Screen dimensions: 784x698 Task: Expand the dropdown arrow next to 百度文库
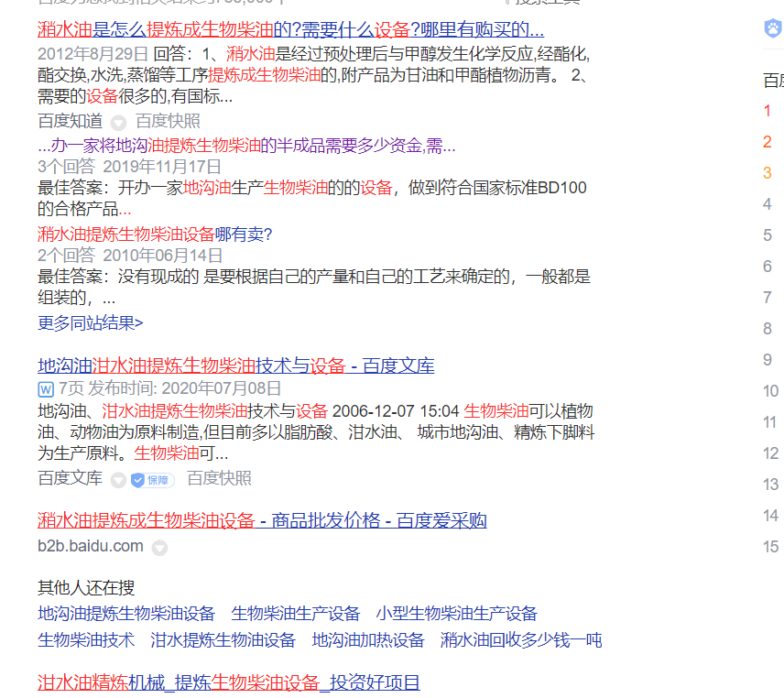point(118,479)
